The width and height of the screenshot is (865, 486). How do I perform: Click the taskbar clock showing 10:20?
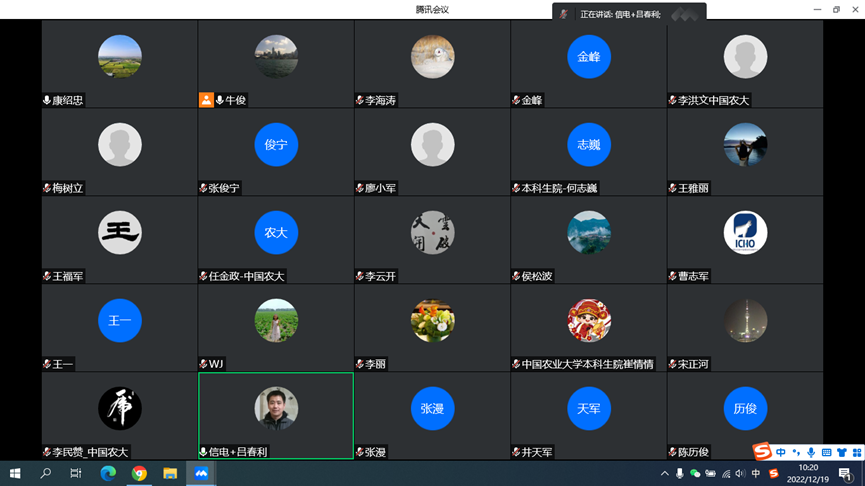(x=808, y=473)
